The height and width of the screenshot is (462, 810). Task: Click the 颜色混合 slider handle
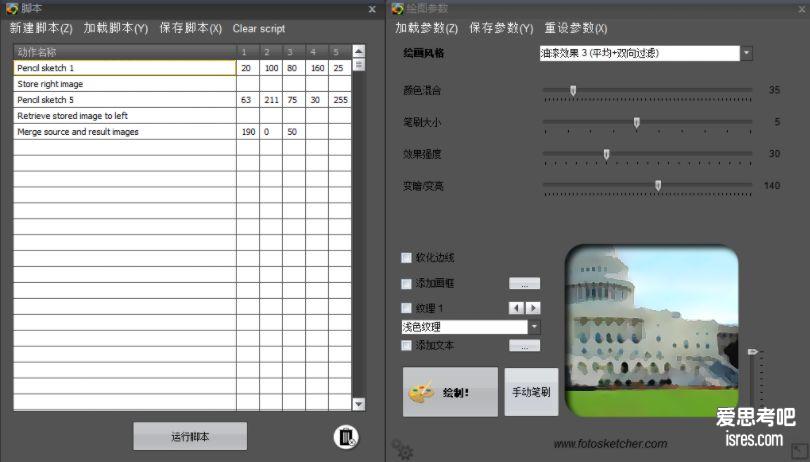pos(573,91)
